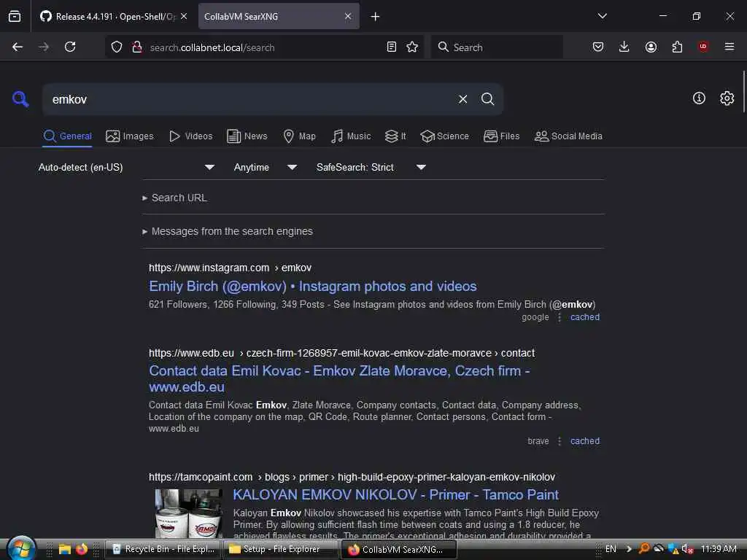Submit the search with magnifier button
The height and width of the screenshot is (560, 747).
[487, 99]
